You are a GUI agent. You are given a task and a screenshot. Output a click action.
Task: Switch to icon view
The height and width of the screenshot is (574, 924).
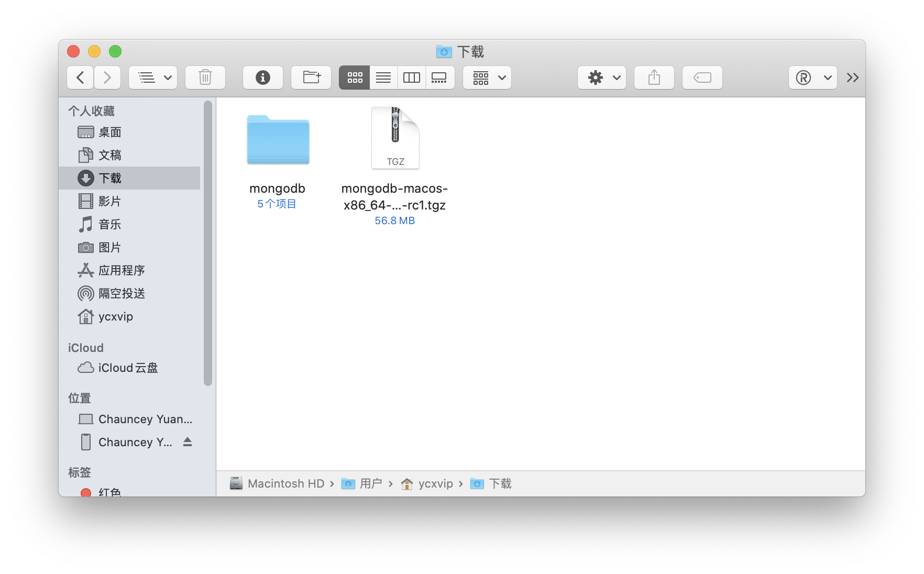[355, 78]
